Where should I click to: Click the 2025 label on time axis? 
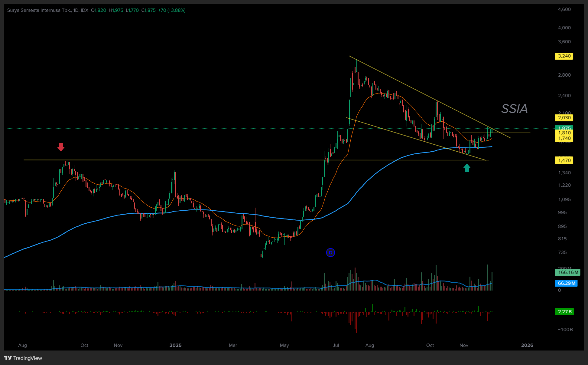click(x=175, y=345)
